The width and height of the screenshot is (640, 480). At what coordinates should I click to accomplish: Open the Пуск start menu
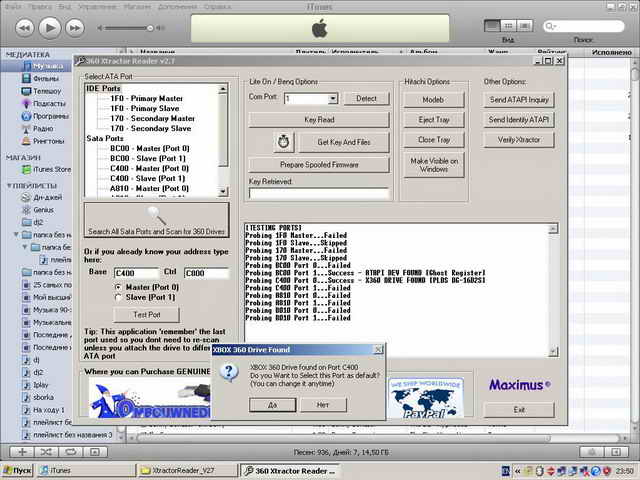coord(17,471)
